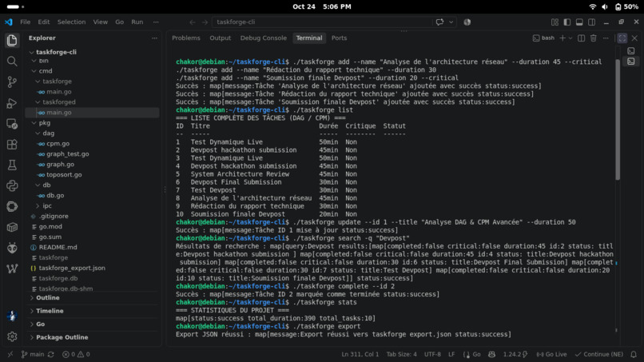Viewport: 644px width, 362px height.
Task: Click the terminal vertical scrollbar
Action: click(x=618, y=119)
